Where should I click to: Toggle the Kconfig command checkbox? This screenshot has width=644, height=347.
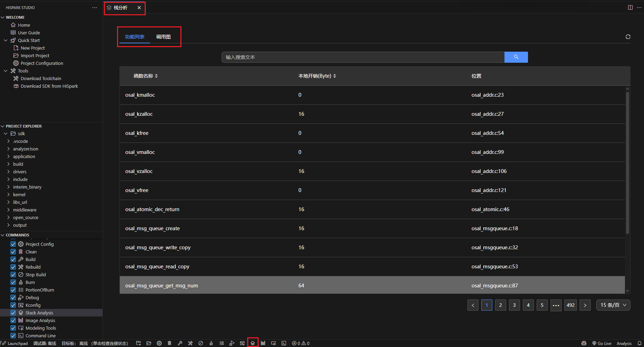(x=13, y=305)
